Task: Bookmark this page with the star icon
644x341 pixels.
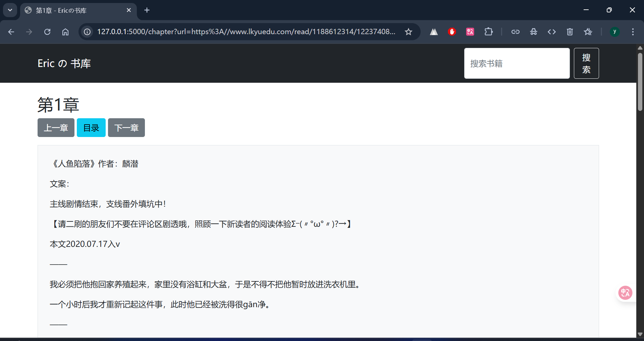Action: tap(408, 32)
